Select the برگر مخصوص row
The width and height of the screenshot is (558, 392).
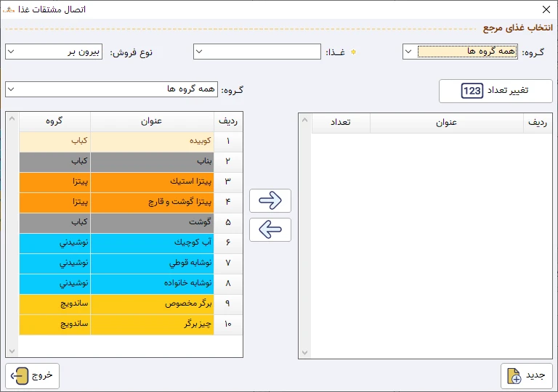[131, 303]
